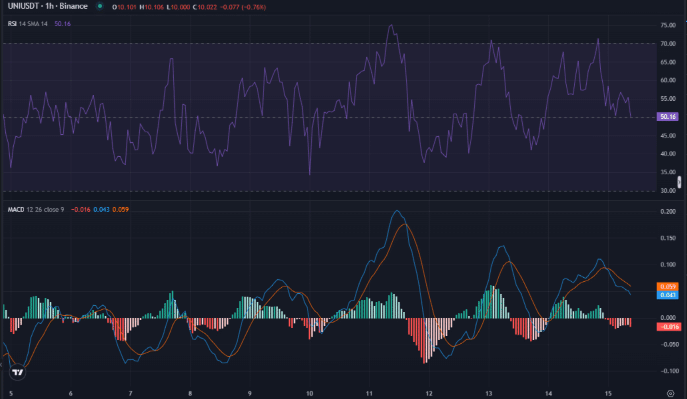Click the TradingView logo badge

pyautogui.click(x=18, y=372)
